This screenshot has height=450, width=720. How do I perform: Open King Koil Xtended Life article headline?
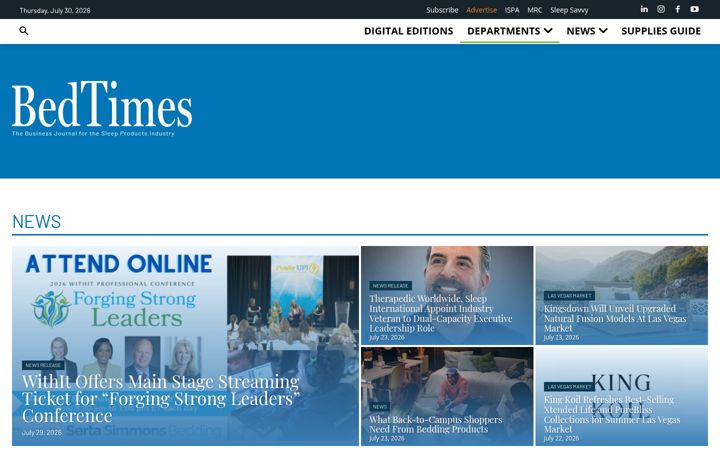(x=612, y=414)
